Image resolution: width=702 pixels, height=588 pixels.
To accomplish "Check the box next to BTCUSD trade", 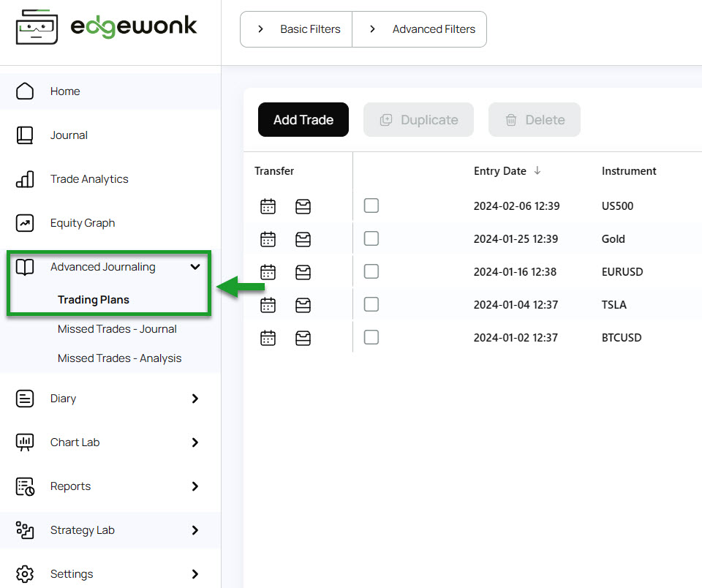I will pos(371,337).
